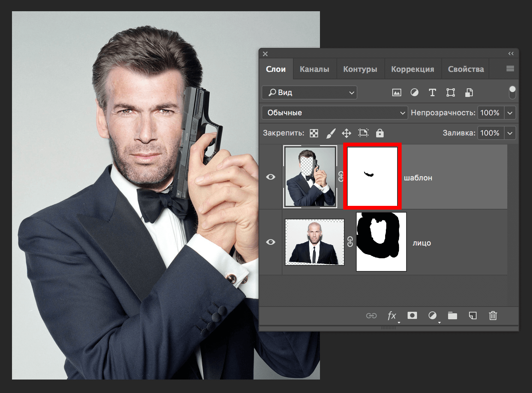Click the create new group folder icon
Image resolution: width=532 pixels, height=393 pixels.
pyautogui.click(x=452, y=316)
